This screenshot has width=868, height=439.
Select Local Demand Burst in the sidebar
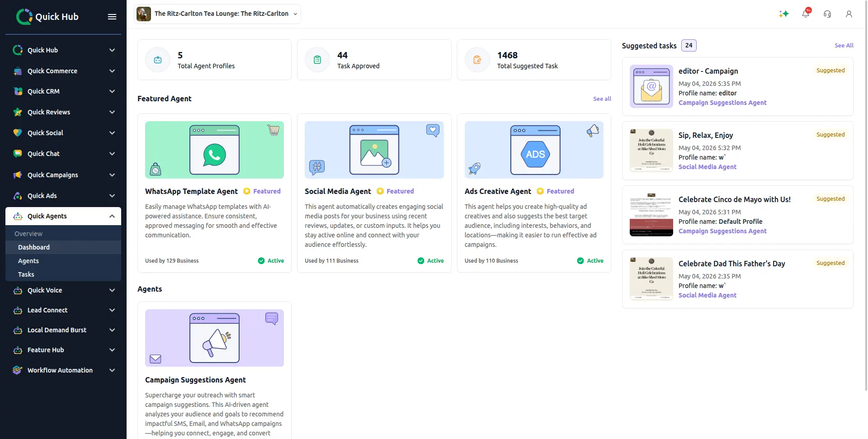[x=63, y=330]
